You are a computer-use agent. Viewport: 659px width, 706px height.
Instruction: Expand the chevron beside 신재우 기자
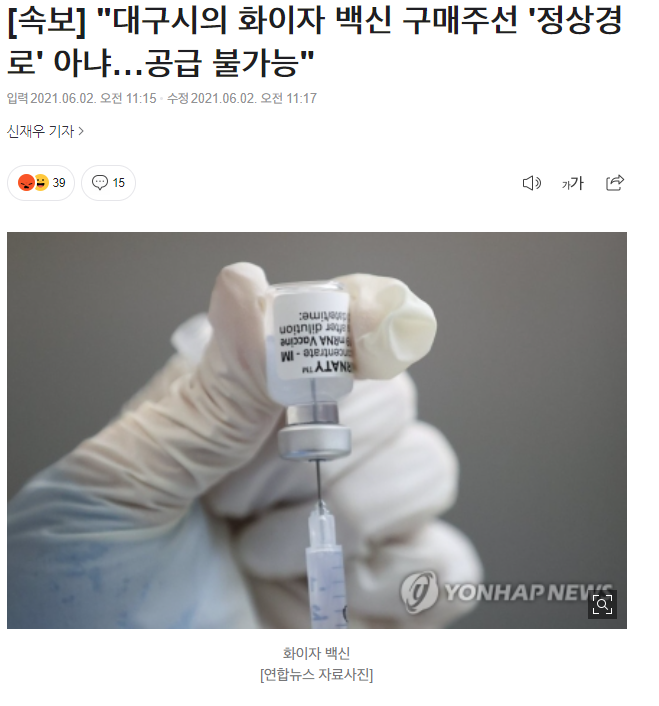click(x=81, y=131)
